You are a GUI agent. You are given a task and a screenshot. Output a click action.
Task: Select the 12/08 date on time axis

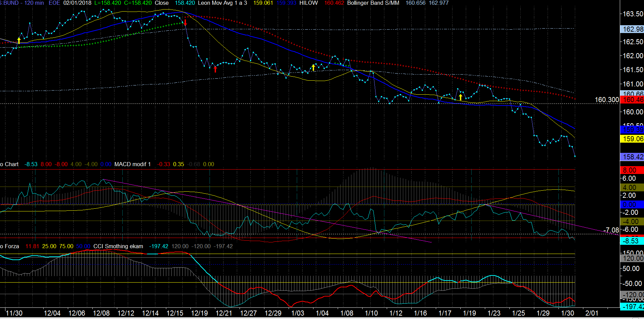point(101,313)
